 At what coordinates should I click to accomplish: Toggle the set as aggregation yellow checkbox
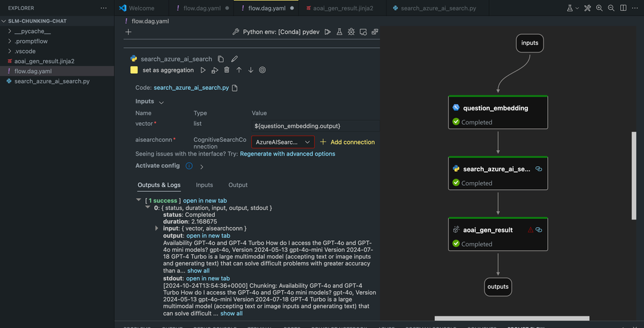click(x=134, y=70)
